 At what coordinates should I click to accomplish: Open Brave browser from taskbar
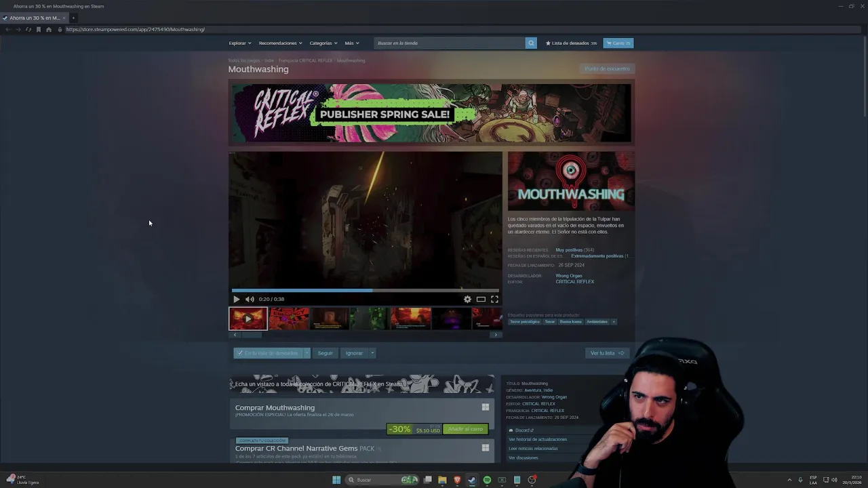457,480
